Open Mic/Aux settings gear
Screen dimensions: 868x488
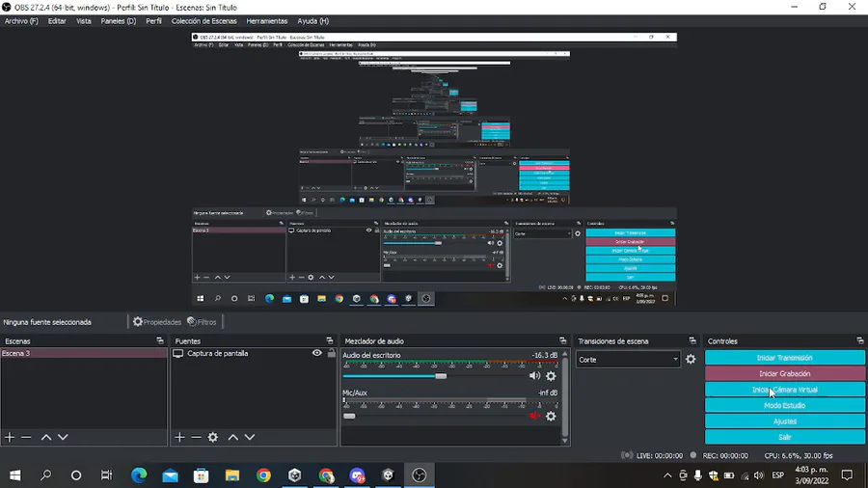(551, 416)
